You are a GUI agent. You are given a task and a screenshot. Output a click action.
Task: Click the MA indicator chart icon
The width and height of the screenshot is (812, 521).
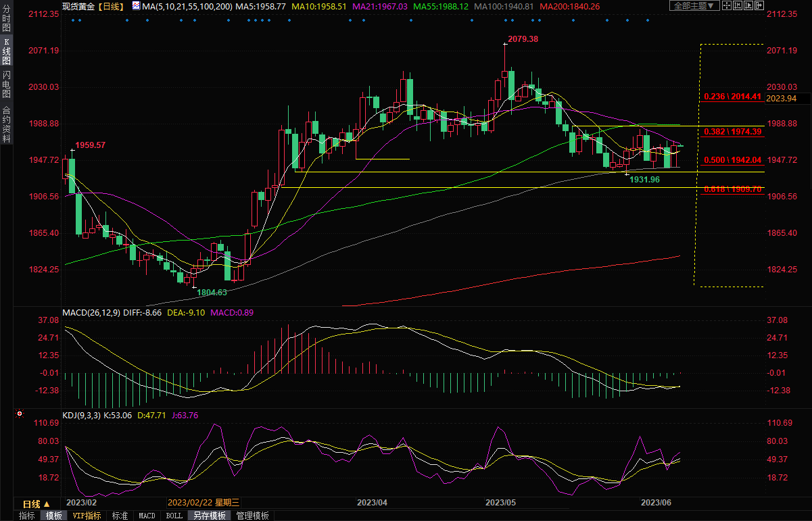point(136,5)
